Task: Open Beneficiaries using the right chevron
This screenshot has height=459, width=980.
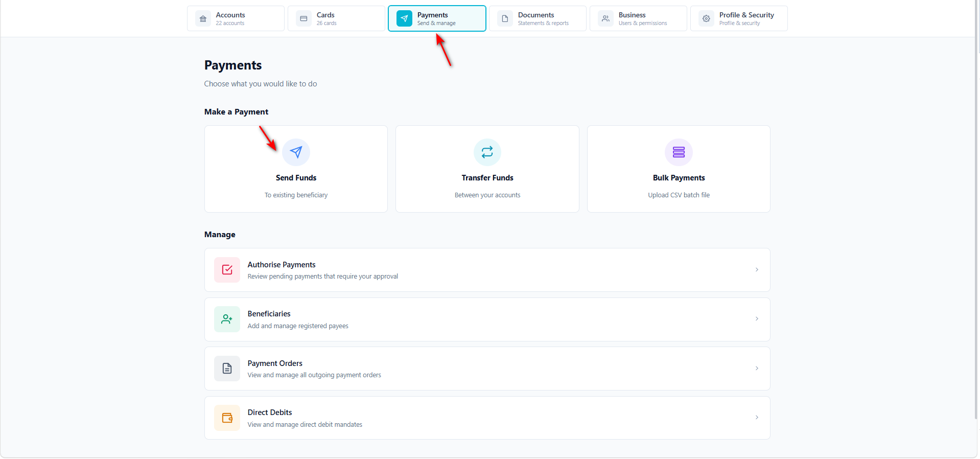Action: pos(757,319)
